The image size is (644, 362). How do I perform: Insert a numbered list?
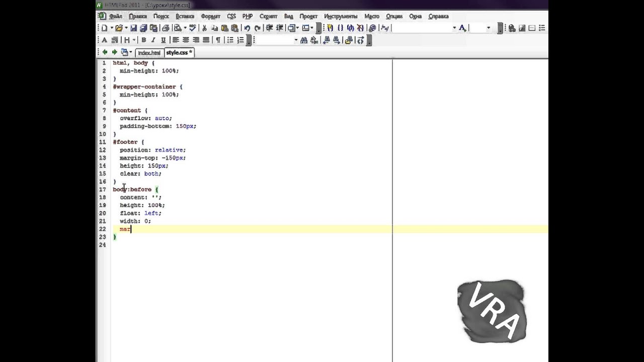240,40
